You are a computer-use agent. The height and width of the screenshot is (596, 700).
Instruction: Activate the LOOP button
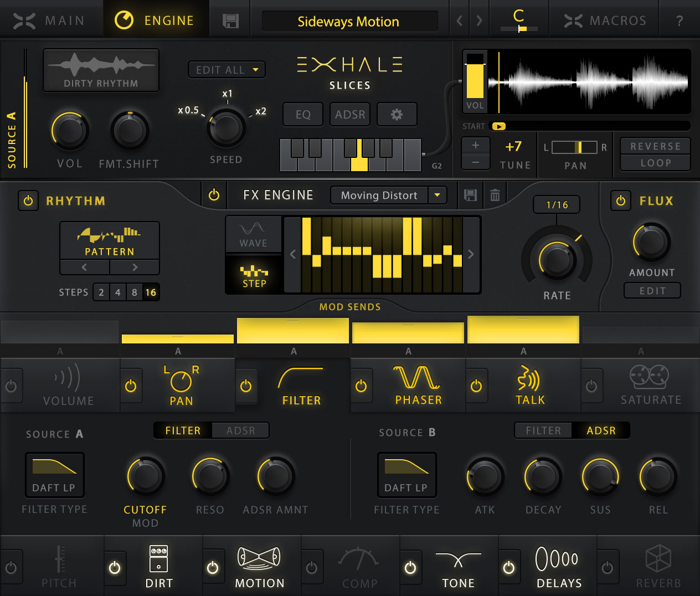pos(655,162)
